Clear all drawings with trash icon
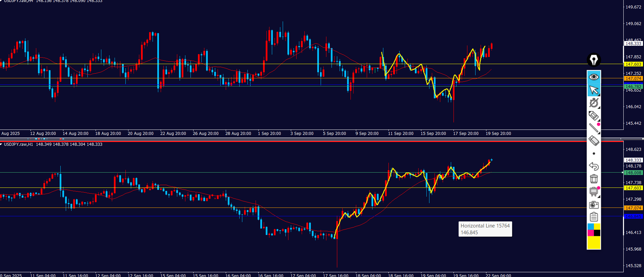 pyautogui.click(x=593, y=179)
